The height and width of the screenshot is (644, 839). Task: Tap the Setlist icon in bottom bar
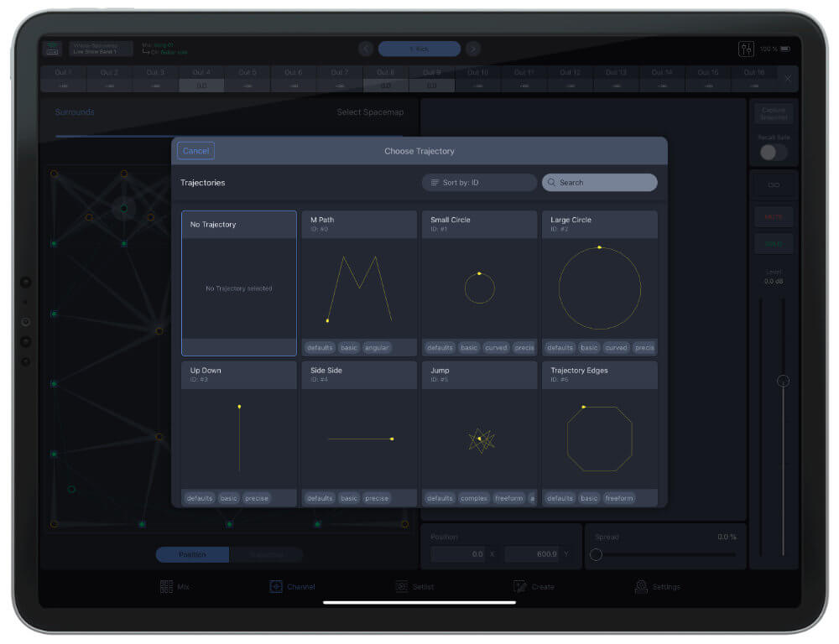tap(401, 587)
